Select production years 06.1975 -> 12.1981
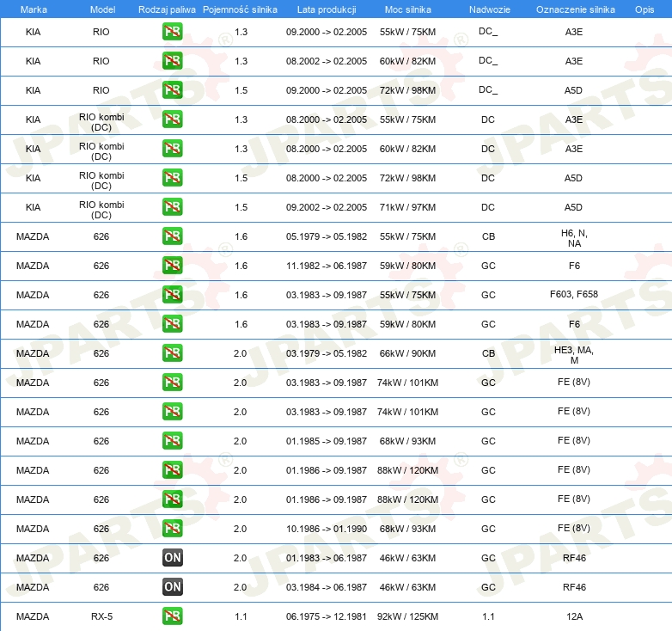Viewport: 672px width, 631px height. [327, 616]
